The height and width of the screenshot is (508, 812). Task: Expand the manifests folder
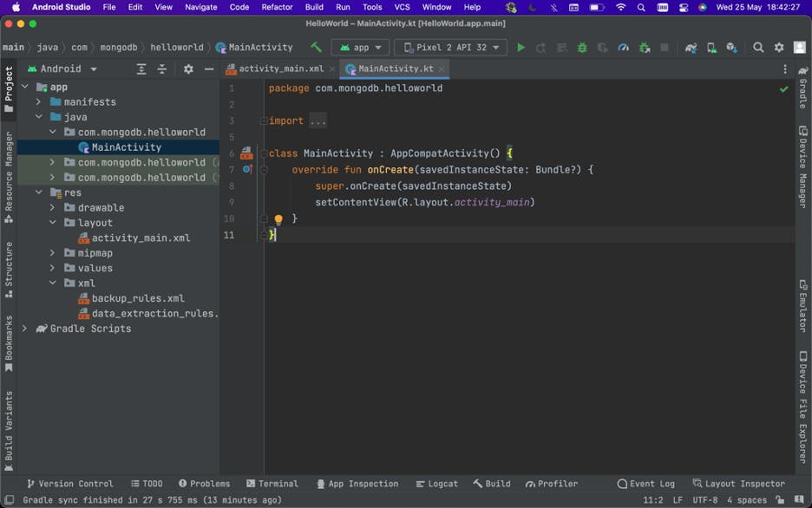coord(39,102)
